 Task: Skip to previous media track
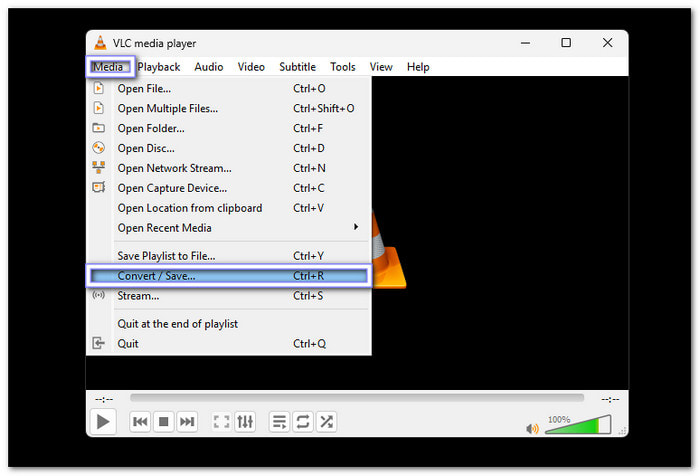pos(141,422)
